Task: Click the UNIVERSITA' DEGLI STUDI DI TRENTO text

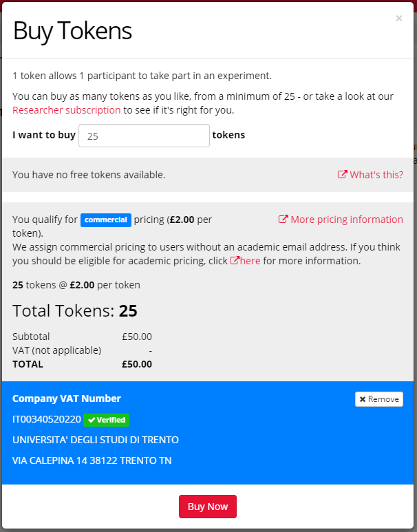Action: point(96,440)
